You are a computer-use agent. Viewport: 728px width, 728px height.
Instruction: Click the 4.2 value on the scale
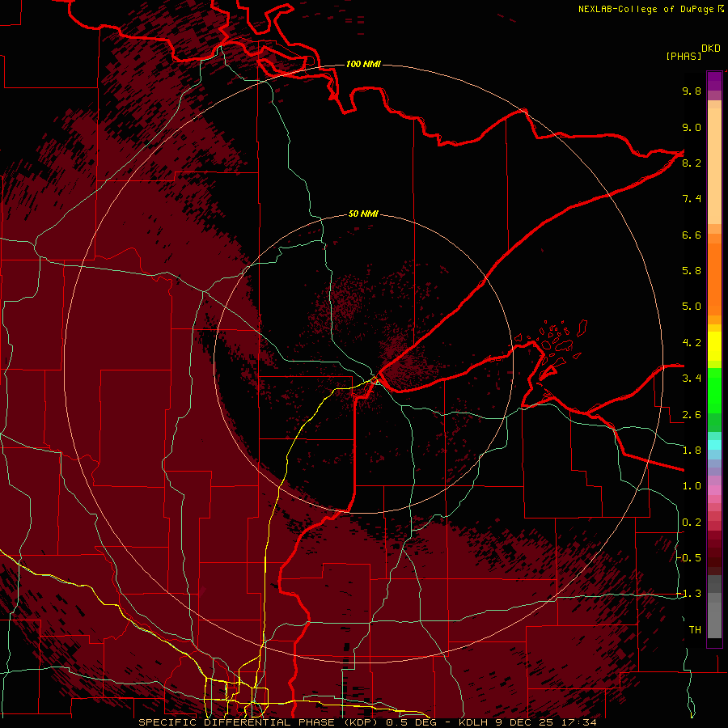[x=692, y=343]
